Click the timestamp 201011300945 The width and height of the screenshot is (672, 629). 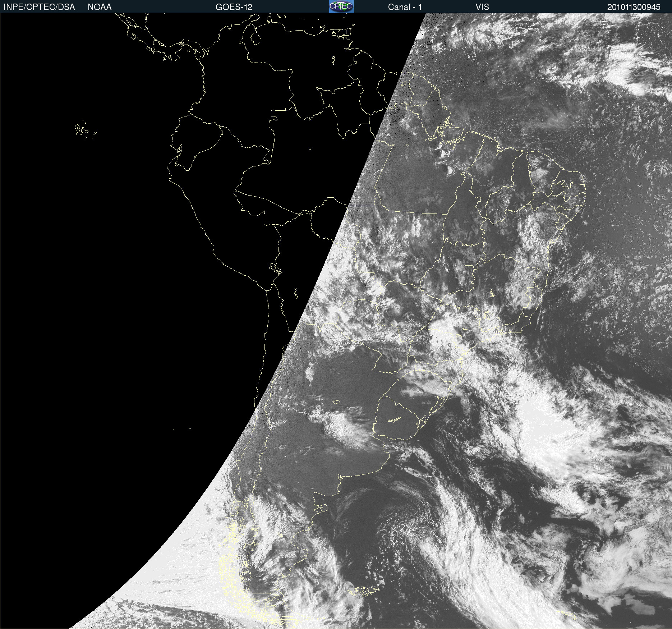(634, 7)
